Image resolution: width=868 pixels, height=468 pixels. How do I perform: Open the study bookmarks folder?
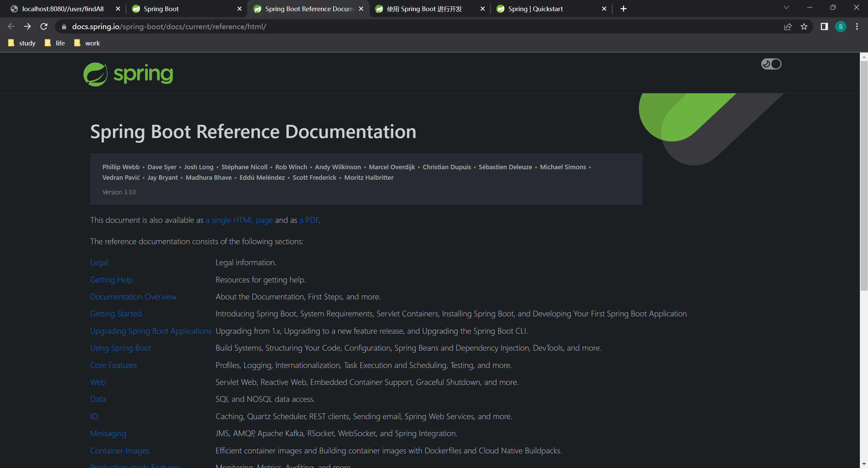(22, 43)
